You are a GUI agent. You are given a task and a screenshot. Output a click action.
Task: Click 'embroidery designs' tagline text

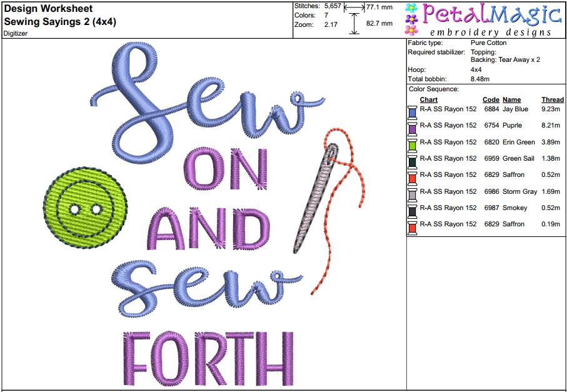490,32
